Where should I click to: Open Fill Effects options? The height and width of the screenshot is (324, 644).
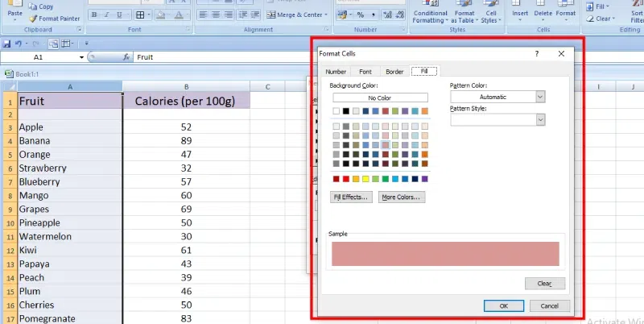(351, 197)
